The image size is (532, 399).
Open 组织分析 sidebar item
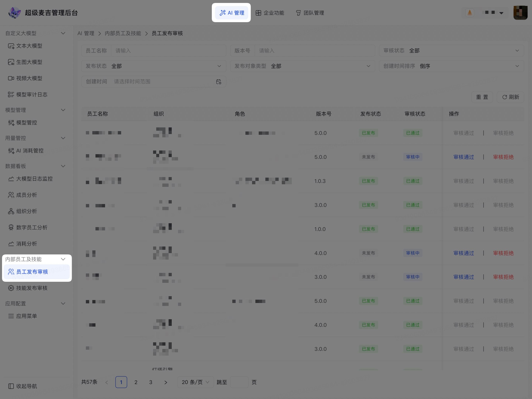tap(37, 211)
